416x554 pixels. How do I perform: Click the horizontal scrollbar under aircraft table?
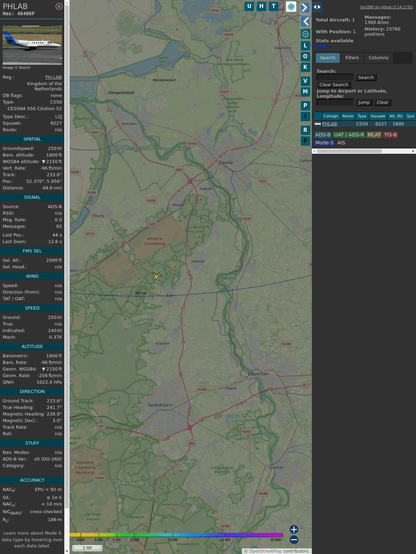[364, 151]
